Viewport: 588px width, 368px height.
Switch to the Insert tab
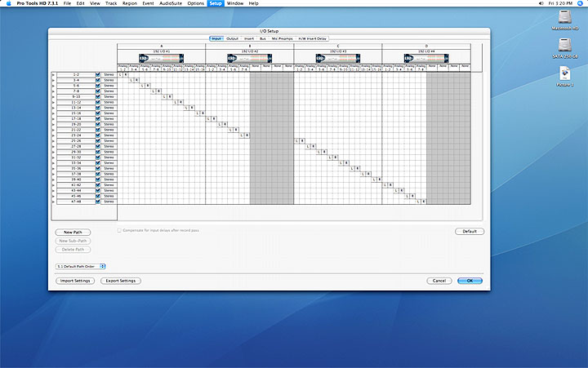pyautogui.click(x=249, y=38)
